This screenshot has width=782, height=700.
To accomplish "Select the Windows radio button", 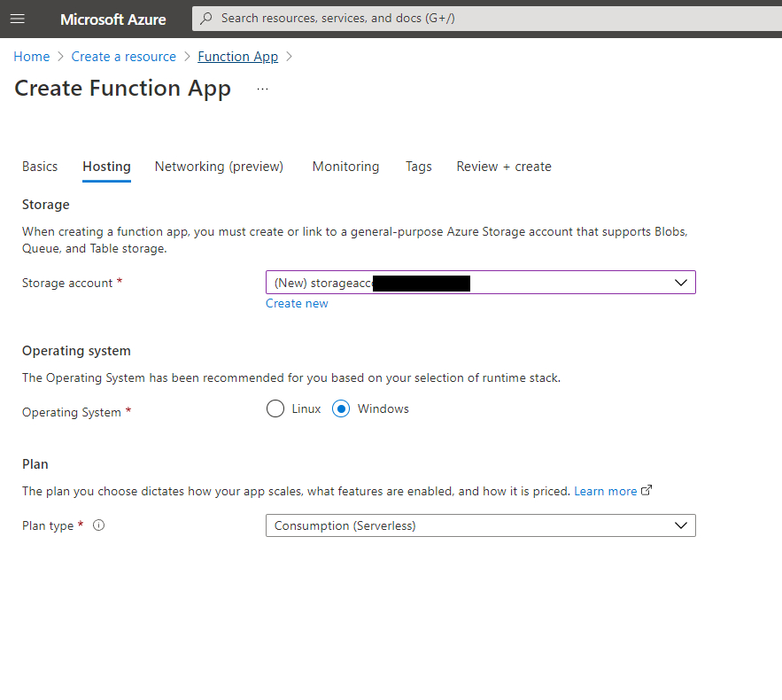I will 341,408.
